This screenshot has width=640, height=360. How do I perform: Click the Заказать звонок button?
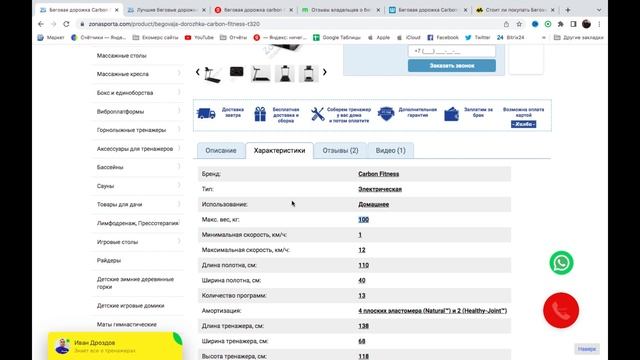point(452,65)
